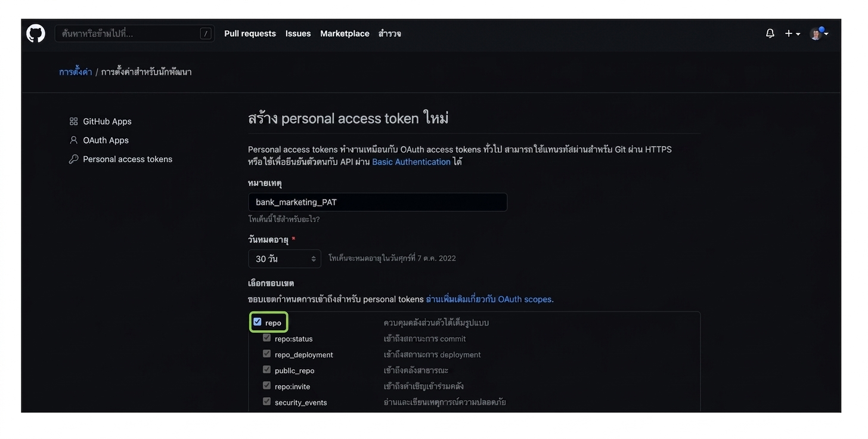Open the 30 วัน expiration dropdown
This screenshot has height=439, width=868.
pos(284,259)
